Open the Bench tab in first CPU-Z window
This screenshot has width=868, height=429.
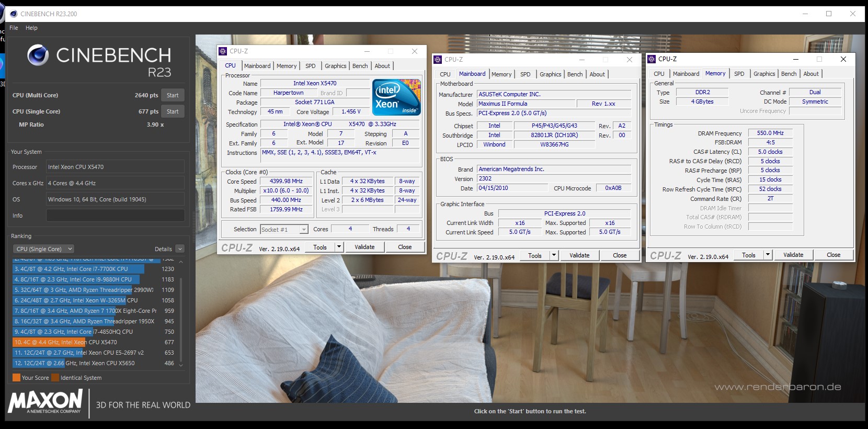[360, 66]
